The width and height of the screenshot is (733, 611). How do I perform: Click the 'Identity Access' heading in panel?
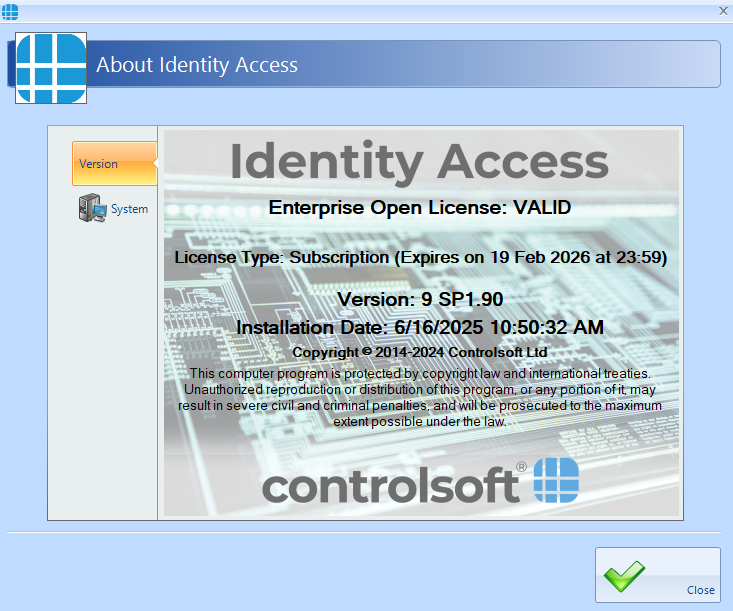click(419, 162)
